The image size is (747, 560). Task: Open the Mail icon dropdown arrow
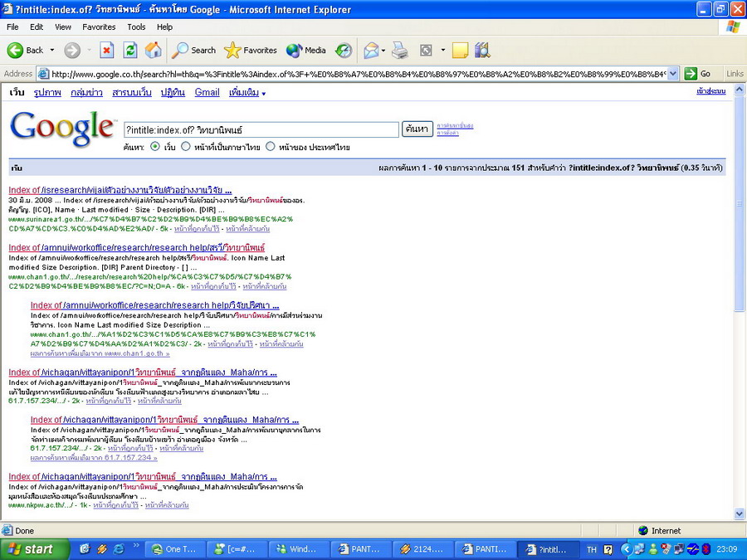(x=383, y=50)
